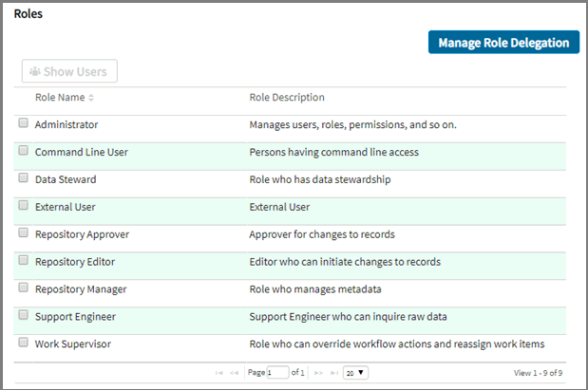Image resolution: width=588 pixels, height=390 pixels.
Task: Toggle the Repository Approver checkbox
Action: coord(24,233)
